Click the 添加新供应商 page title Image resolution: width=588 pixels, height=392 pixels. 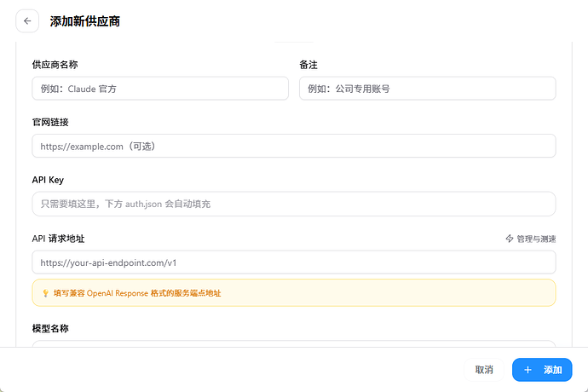pyautogui.click(x=84, y=21)
